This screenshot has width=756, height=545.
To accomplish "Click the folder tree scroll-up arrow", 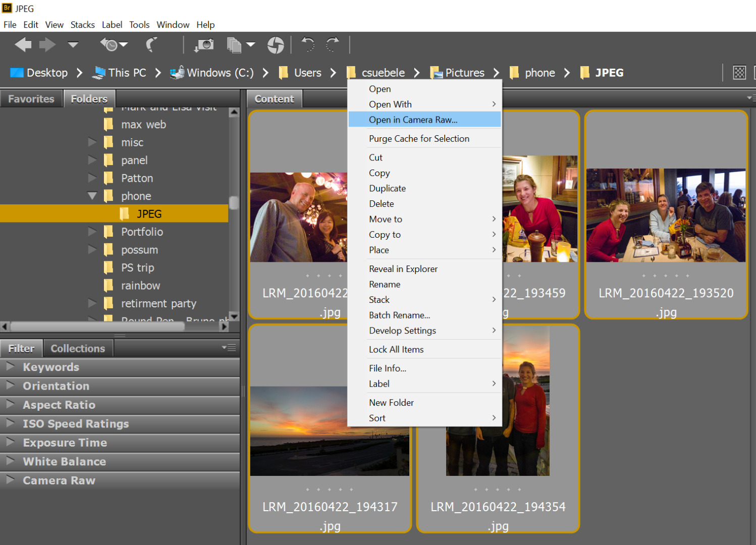I will coord(234,113).
